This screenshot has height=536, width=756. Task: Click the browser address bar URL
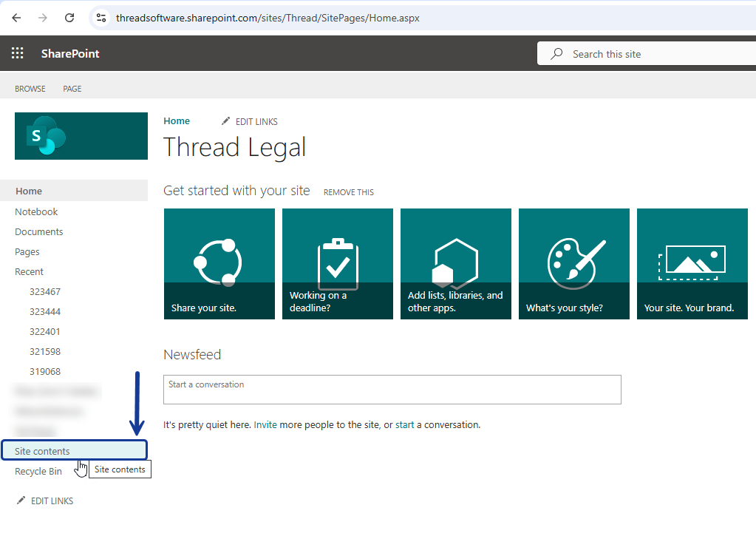click(x=268, y=18)
